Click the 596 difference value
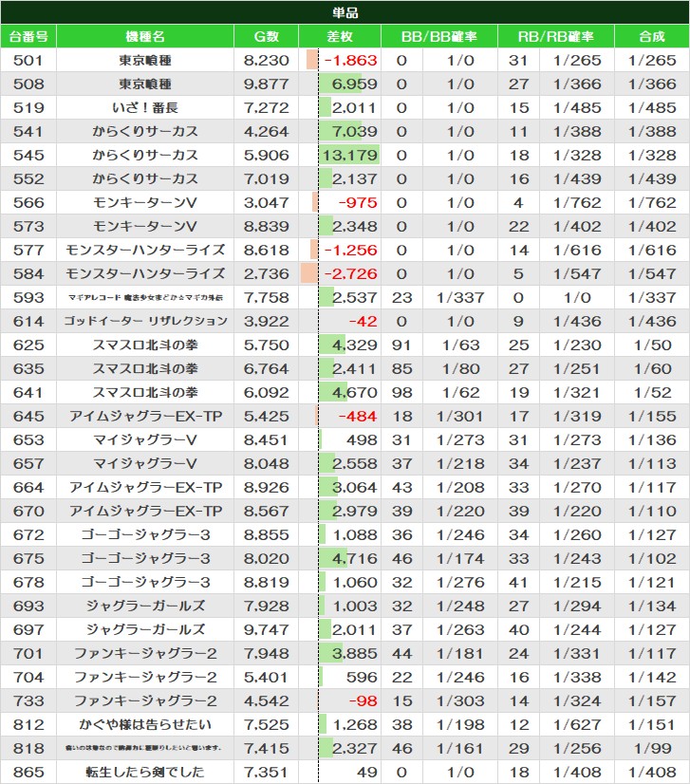Screen dimensions: 690x784 pyautogui.click(x=362, y=678)
